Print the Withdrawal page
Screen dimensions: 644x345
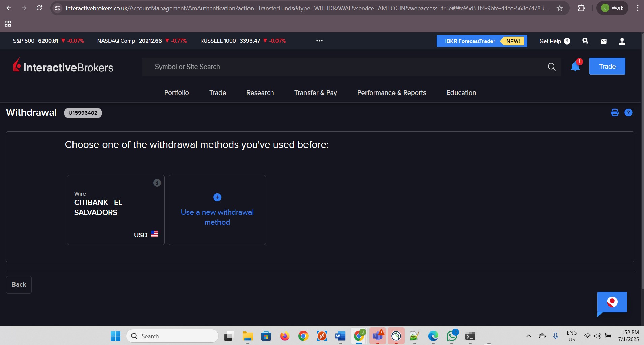(x=615, y=113)
